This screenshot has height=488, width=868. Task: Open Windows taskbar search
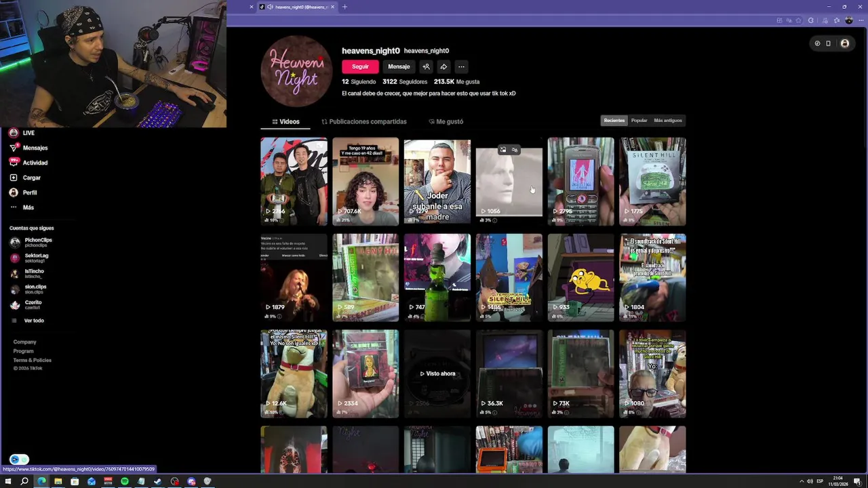[x=24, y=481]
